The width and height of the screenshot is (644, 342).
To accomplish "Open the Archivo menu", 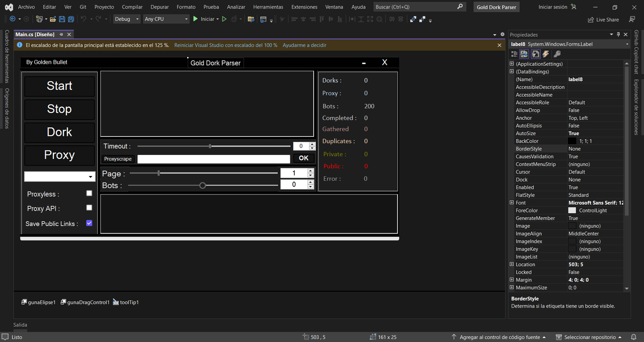I will click(26, 7).
